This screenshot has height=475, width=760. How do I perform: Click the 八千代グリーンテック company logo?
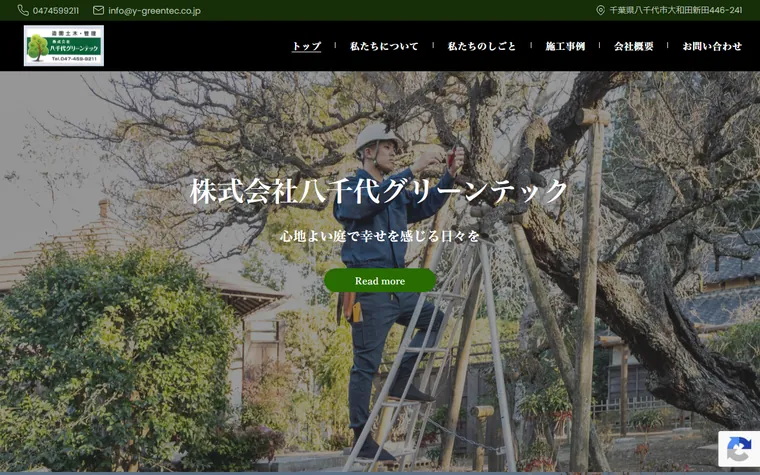coord(64,46)
